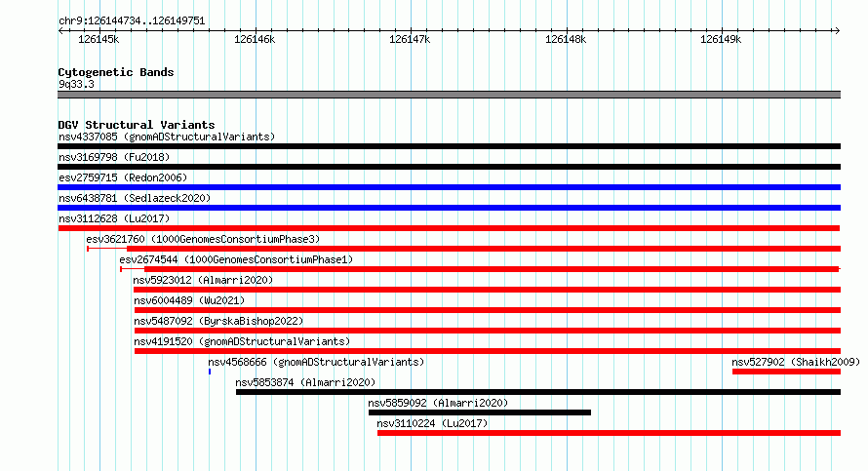This screenshot has width=868, height=471.
Task: Click nsv5923012 (Almarri2020) label
Action: click(203, 280)
